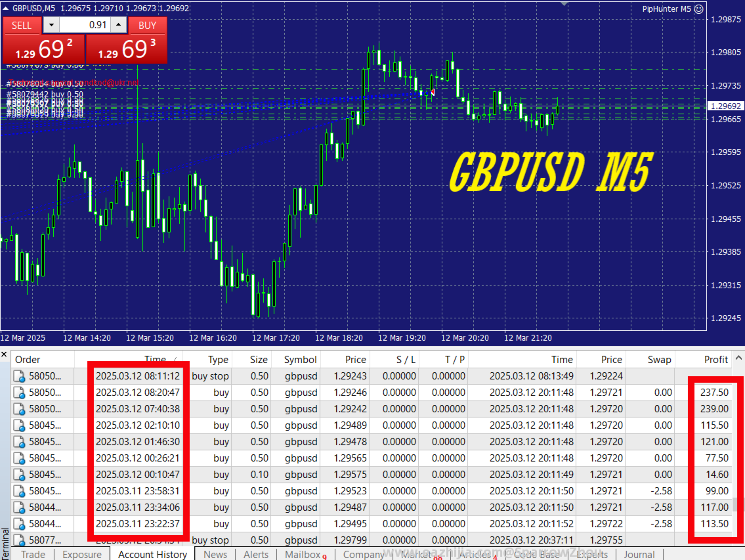Increase lot volume with up arrow
The height and width of the screenshot is (560, 745).
coord(118,25)
